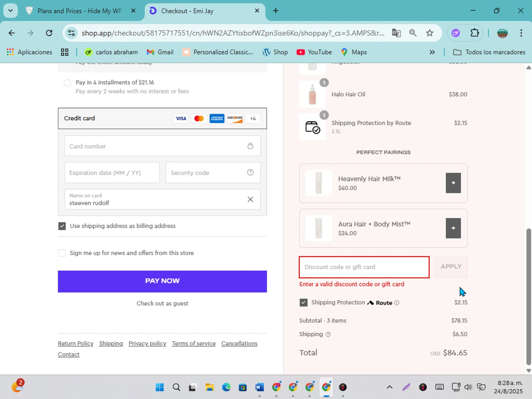
Task: Open the Shipping footer link
Action: coord(111,343)
